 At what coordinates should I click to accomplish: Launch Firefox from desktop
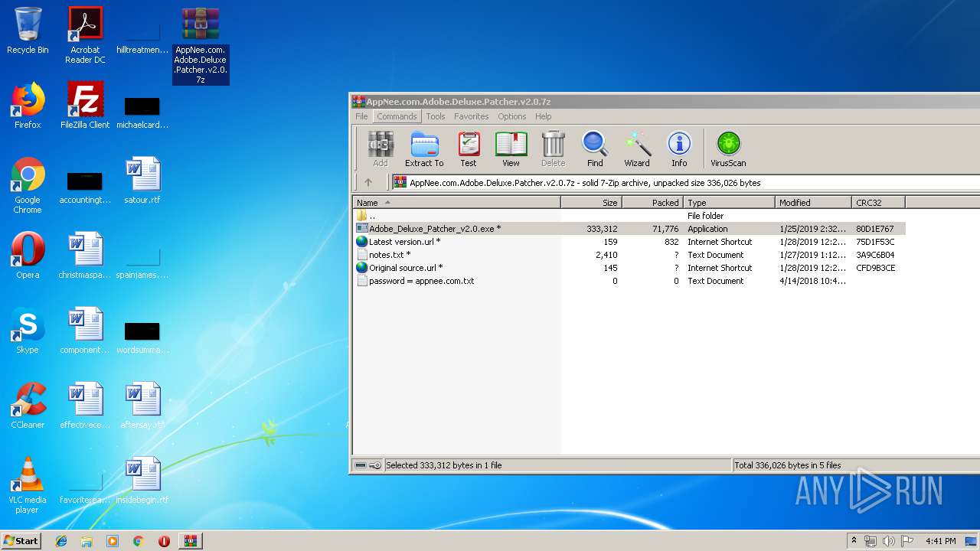tap(28, 106)
